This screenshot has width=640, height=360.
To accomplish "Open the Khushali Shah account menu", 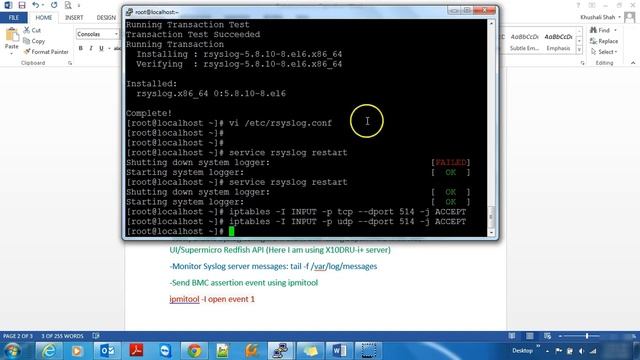I will pyautogui.click(x=600, y=17).
